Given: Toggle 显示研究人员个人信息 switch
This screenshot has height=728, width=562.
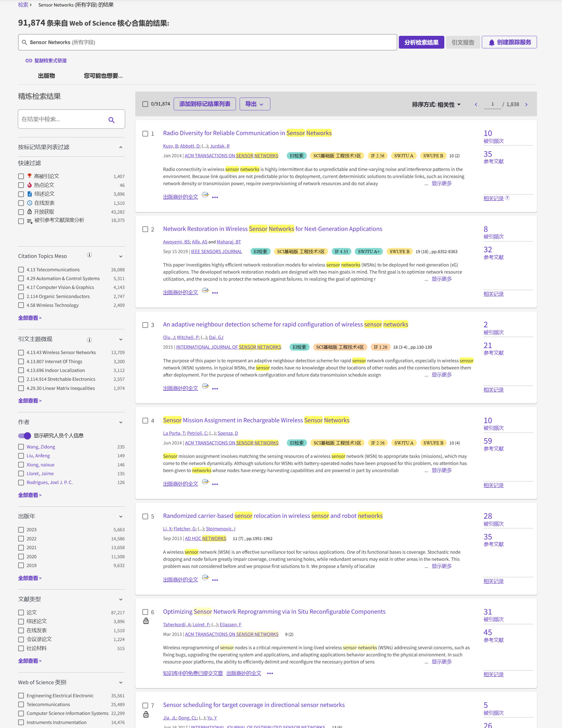Looking at the screenshot, I should tap(25, 436).
